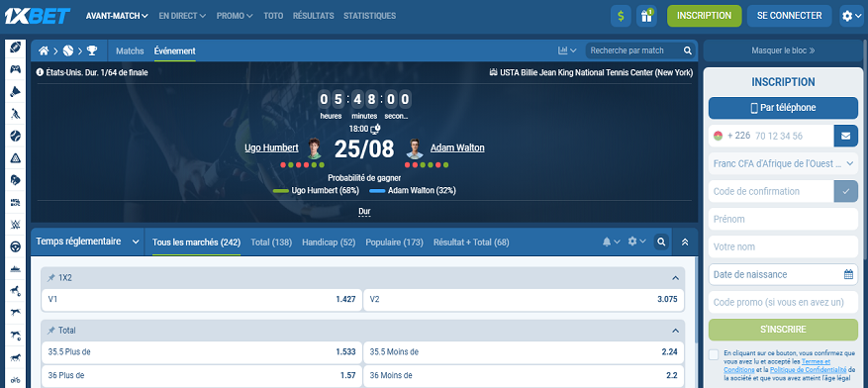Open the Toto menu item

pos(273,16)
